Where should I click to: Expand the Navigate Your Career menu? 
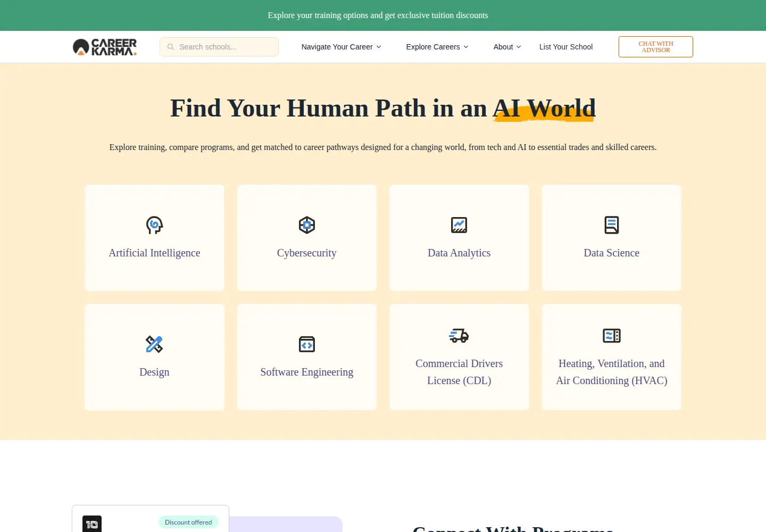[342, 47]
